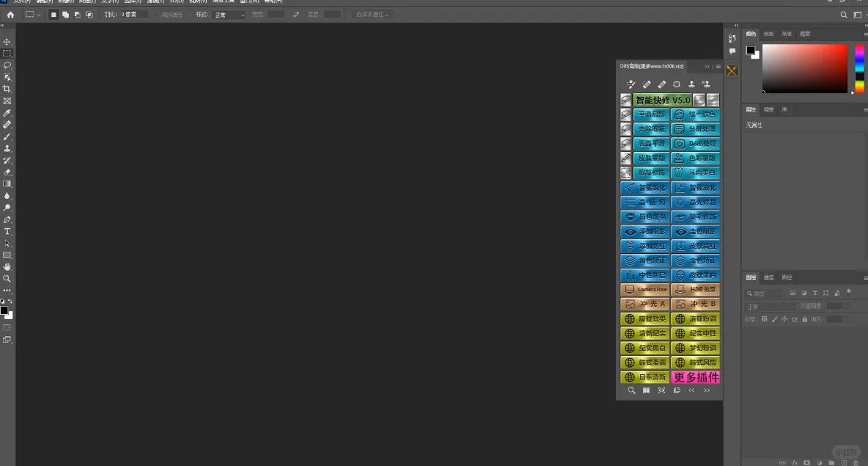Click the add layer style fx icon

click(795, 462)
